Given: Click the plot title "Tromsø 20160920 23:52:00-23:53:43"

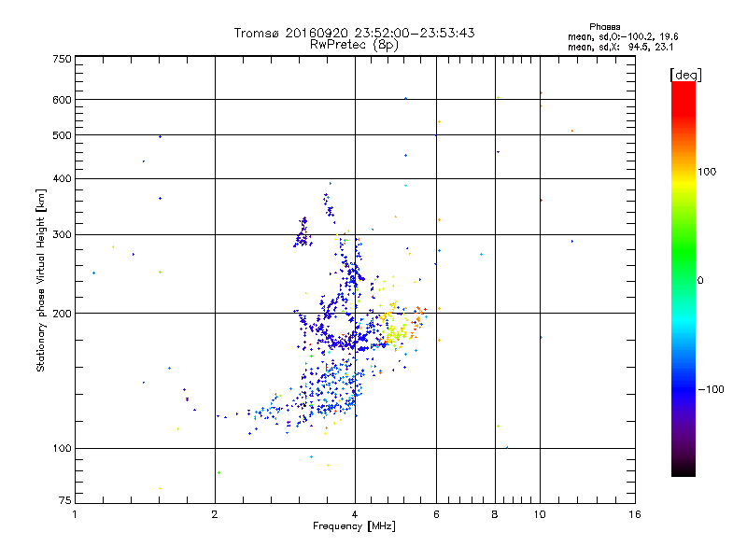Looking at the screenshot, I should point(354,33).
